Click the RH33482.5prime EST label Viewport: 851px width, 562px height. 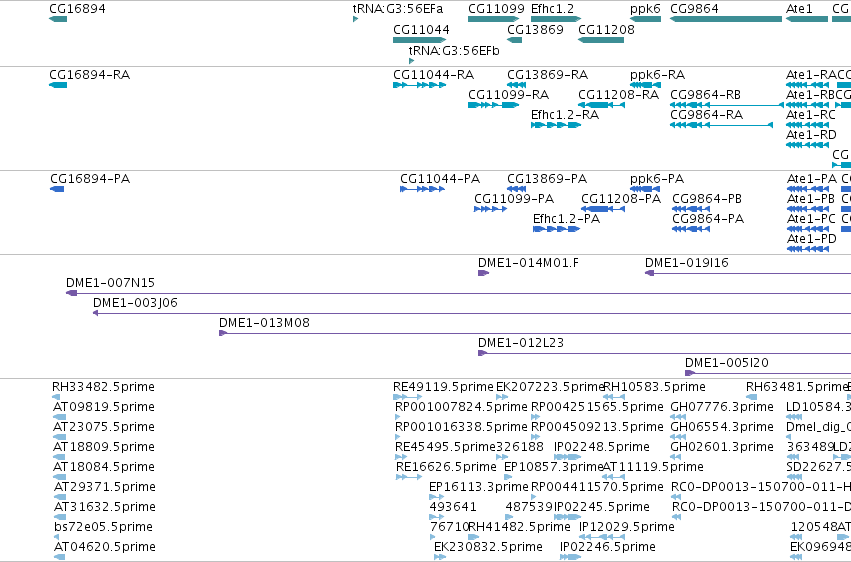[103, 387]
